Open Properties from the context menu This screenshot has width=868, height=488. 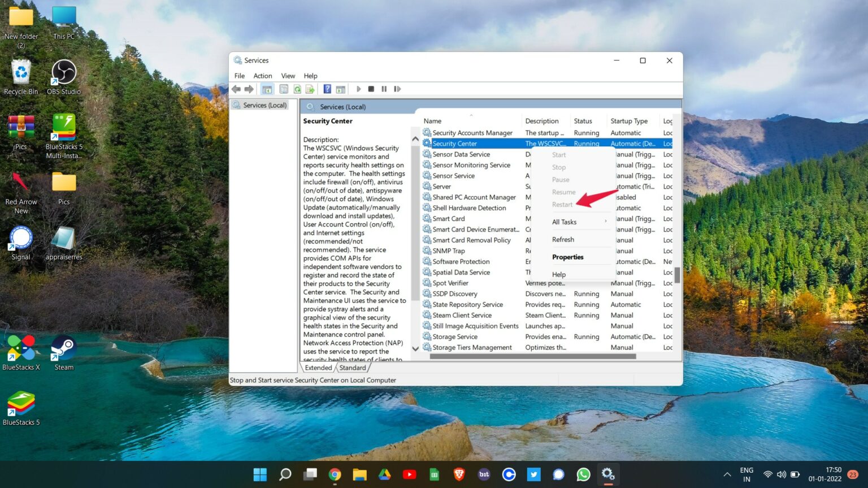(567, 257)
